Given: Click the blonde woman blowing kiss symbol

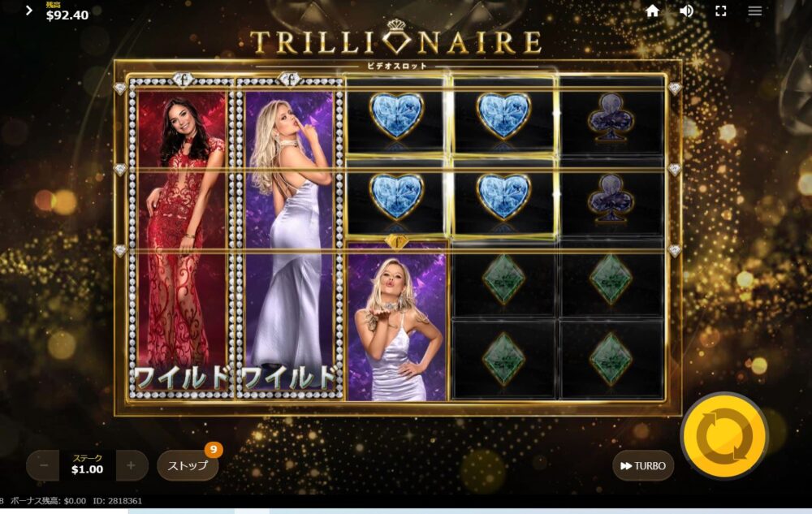Looking at the screenshot, I should pyautogui.click(x=396, y=321).
